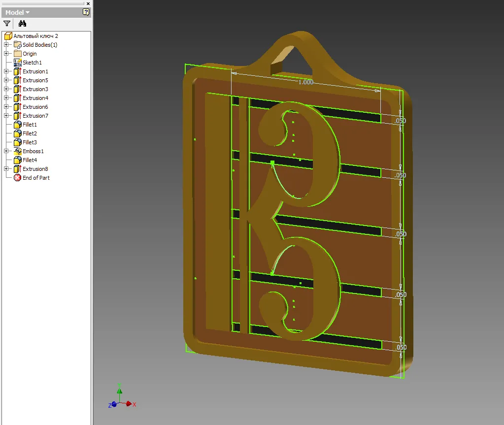Click the Extrusion6 feature icon
Image resolution: width=504 pixels, height=425 pixels.
(18, 107)
